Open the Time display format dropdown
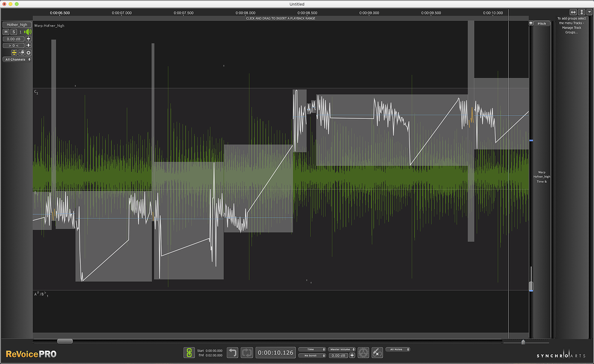The image size is (594, 364). pyautogui.click(x=312, y=350)
